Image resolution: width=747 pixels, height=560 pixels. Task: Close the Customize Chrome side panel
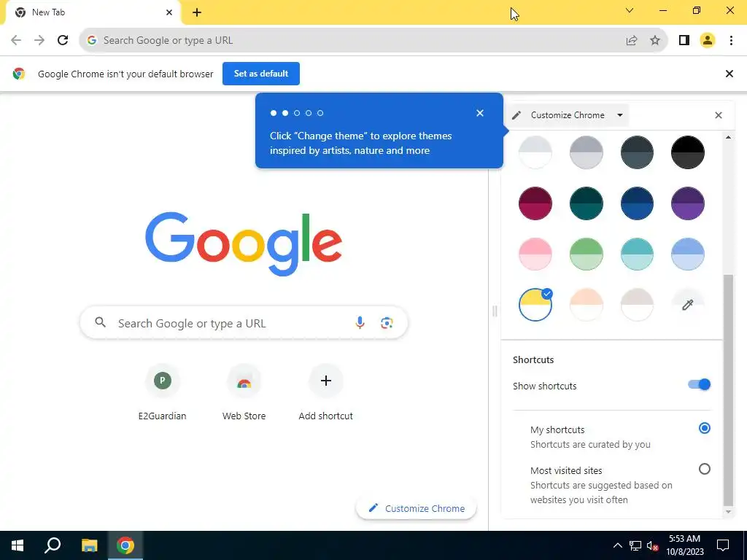719,115
